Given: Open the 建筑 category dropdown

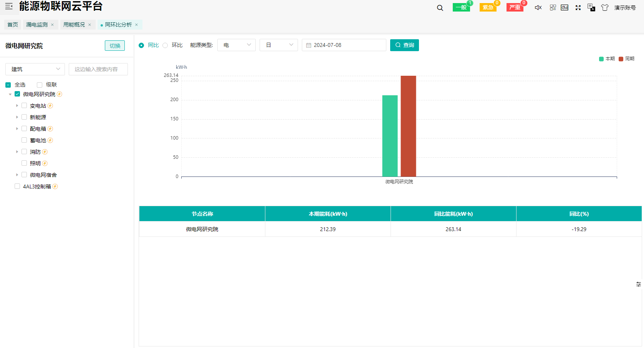Looking at the screenshot, I should point(35,69).
